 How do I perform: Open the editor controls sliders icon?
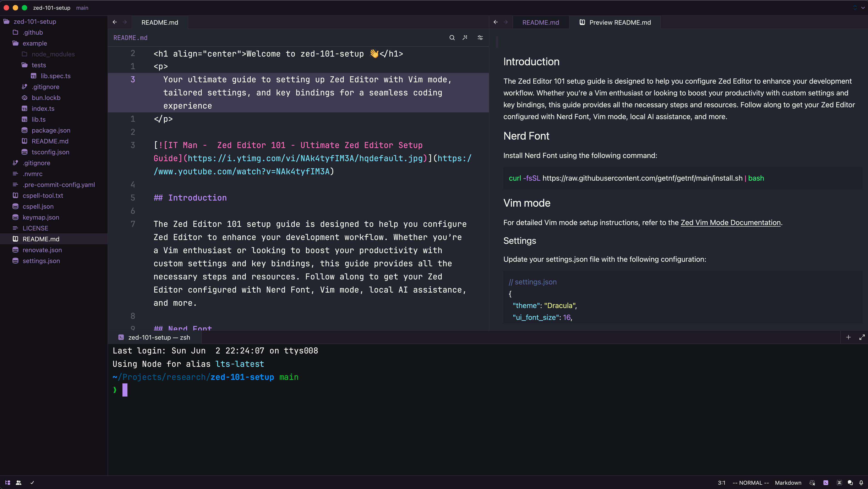[480, 38]
